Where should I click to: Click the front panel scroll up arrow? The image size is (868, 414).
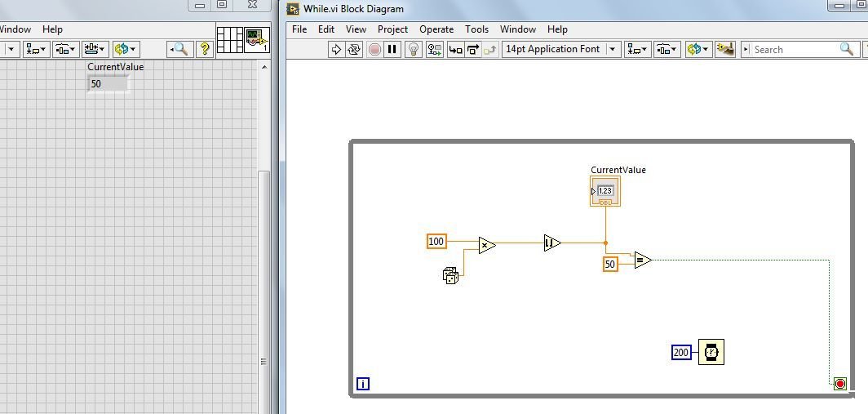coord(264,67)
